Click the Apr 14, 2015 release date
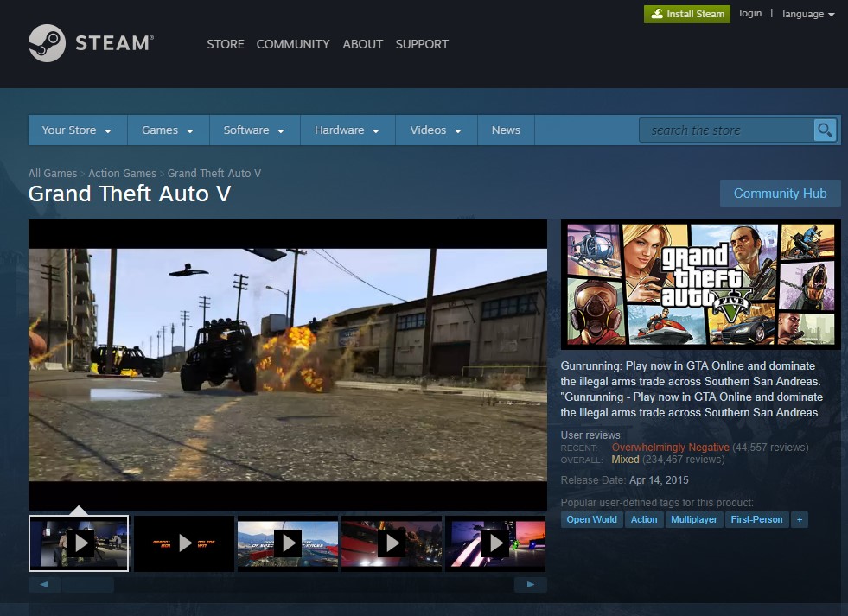This screenshot has height=616, width=848. pos(659,479)
